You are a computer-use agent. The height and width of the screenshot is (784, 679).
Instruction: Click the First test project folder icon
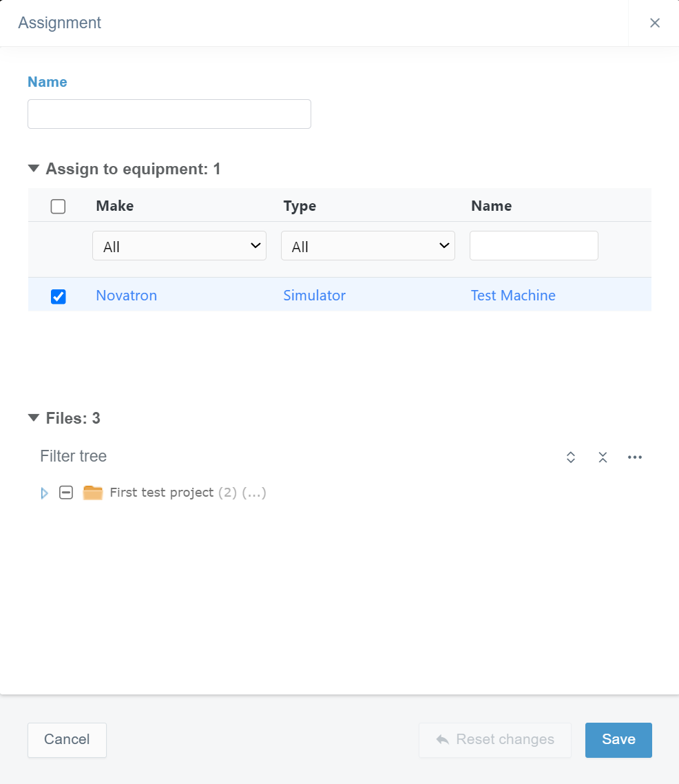tap(93, 493)
